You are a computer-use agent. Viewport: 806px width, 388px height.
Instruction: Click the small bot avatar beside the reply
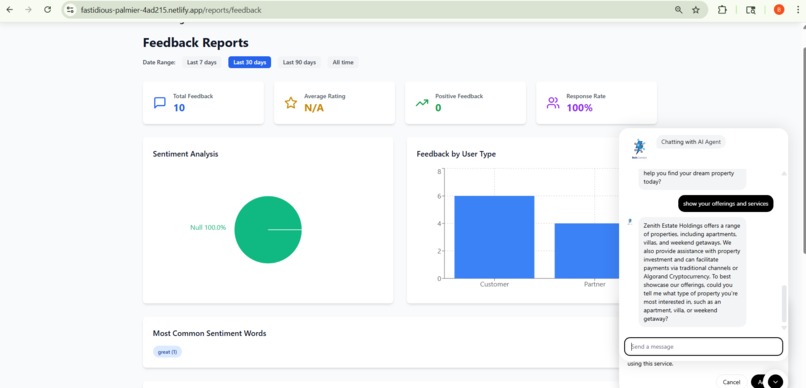pos(630,222)
